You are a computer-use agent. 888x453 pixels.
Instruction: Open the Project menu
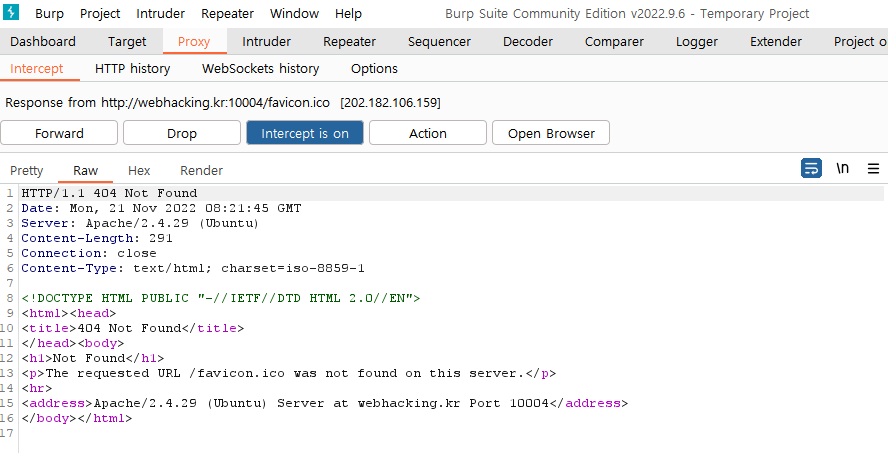[x=100, y=14]
